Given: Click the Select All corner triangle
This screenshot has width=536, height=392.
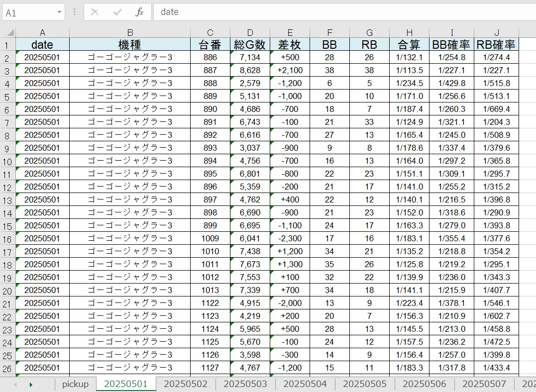Looking at the screenshot, I should click(10, 33).
